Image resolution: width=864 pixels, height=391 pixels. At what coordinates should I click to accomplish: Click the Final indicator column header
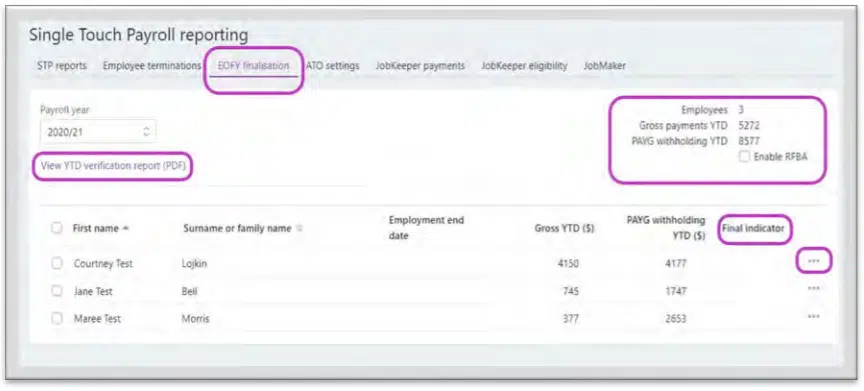point(753,228)
